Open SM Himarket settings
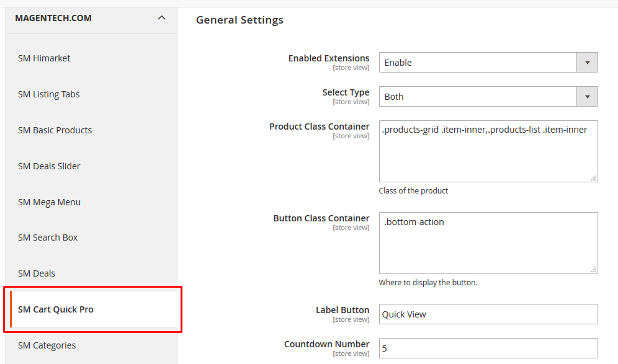The width and height of the screenshot is (618, 364). point(44,58)
